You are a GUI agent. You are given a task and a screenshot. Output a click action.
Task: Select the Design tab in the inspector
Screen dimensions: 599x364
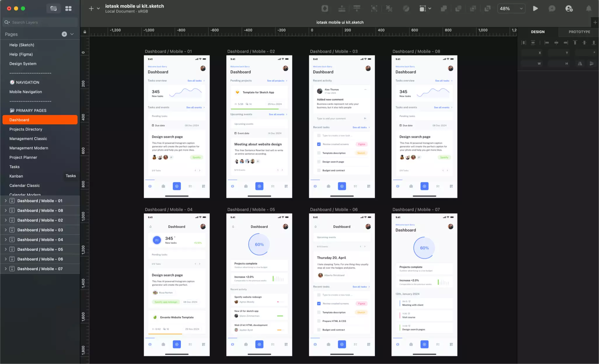coord(538,32)
